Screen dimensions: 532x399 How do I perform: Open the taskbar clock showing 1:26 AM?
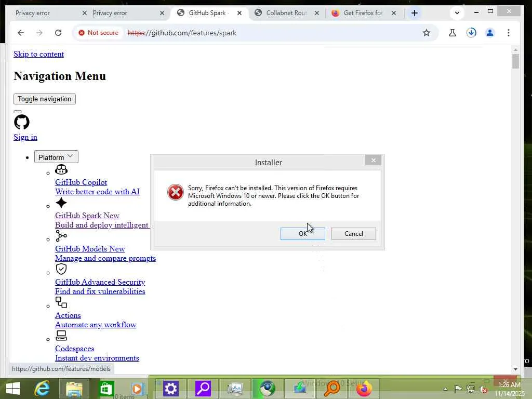tap(509, 389)
